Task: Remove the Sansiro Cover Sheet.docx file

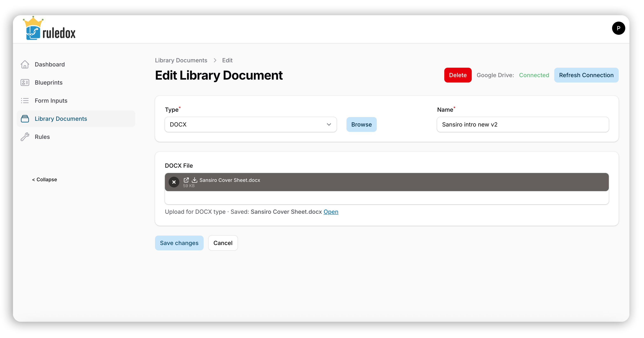Action: pyautogui.click(x=174, y=182)
